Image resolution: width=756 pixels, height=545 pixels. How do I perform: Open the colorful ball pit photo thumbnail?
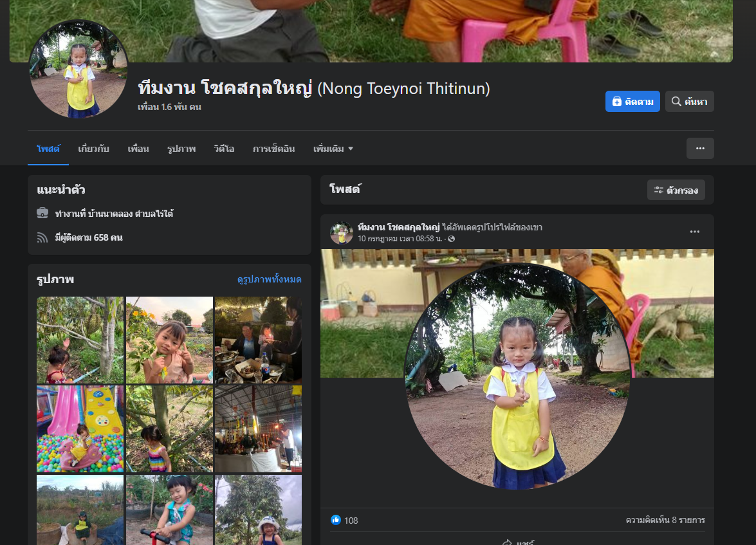tap(80, 429)
